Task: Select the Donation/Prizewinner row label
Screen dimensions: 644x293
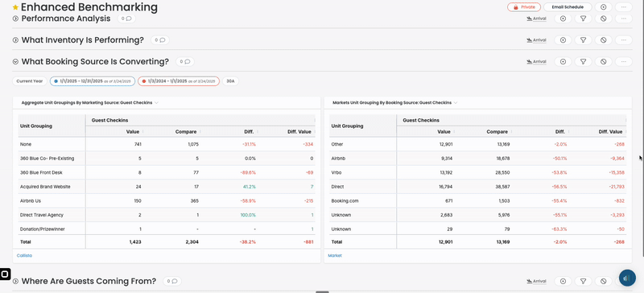Action: tap(43, 229)
